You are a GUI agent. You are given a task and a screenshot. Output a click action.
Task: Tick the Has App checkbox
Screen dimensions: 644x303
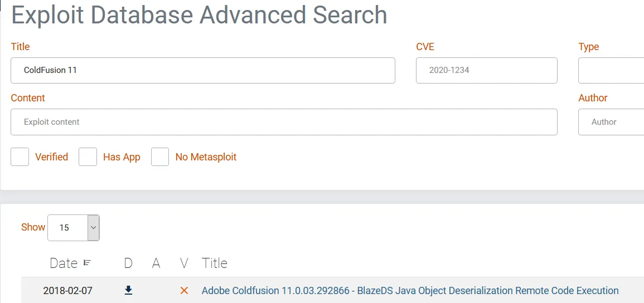pyautogui.click(x=88, y=157)
